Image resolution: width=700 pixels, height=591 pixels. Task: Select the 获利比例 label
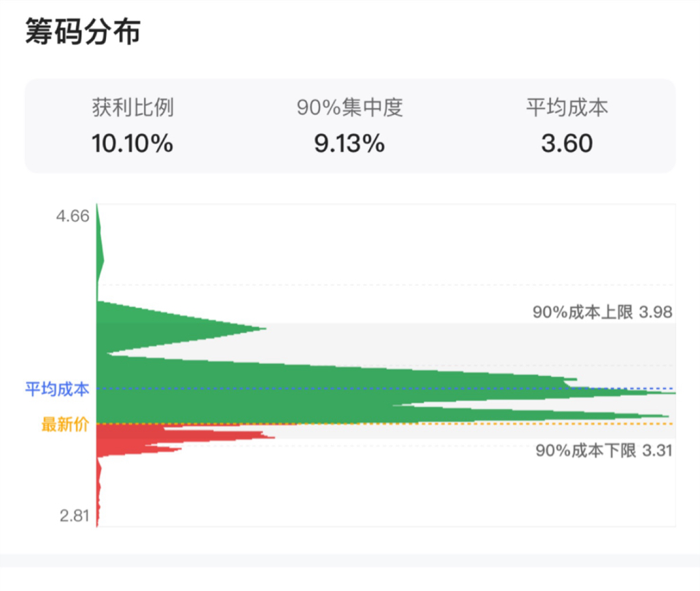[x=133, y=107]
